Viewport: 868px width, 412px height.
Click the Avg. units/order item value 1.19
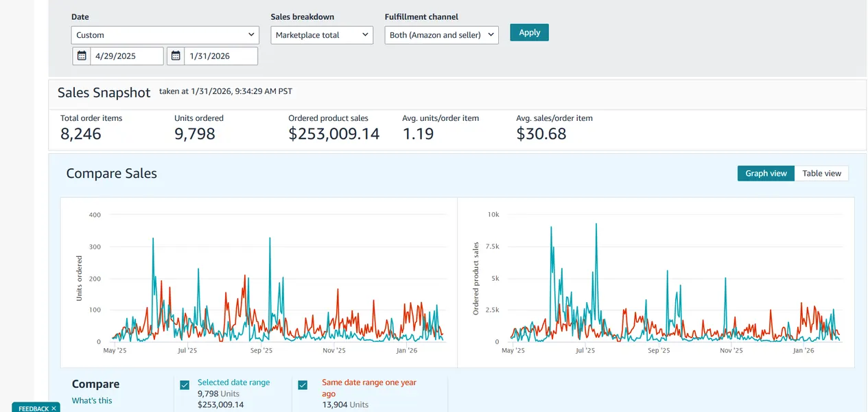[x=418, y=134]
